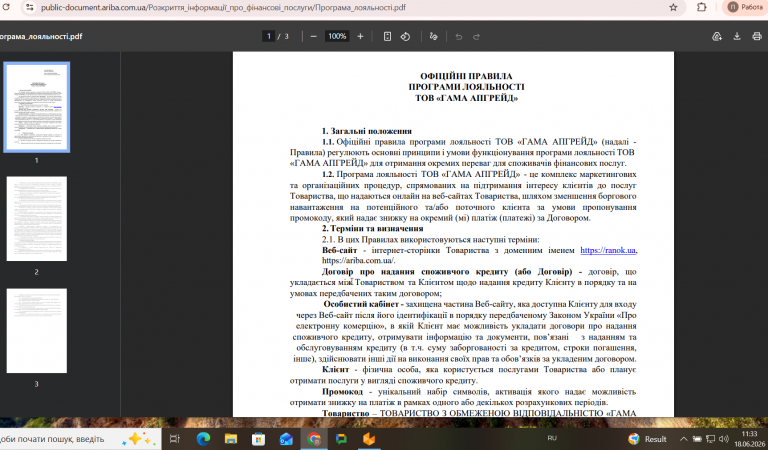Screen dimensions: 768x450
Task: Click the 'ТОВ «ГАМА АПГРЕЙД»' title line
Action: [466, 98]
